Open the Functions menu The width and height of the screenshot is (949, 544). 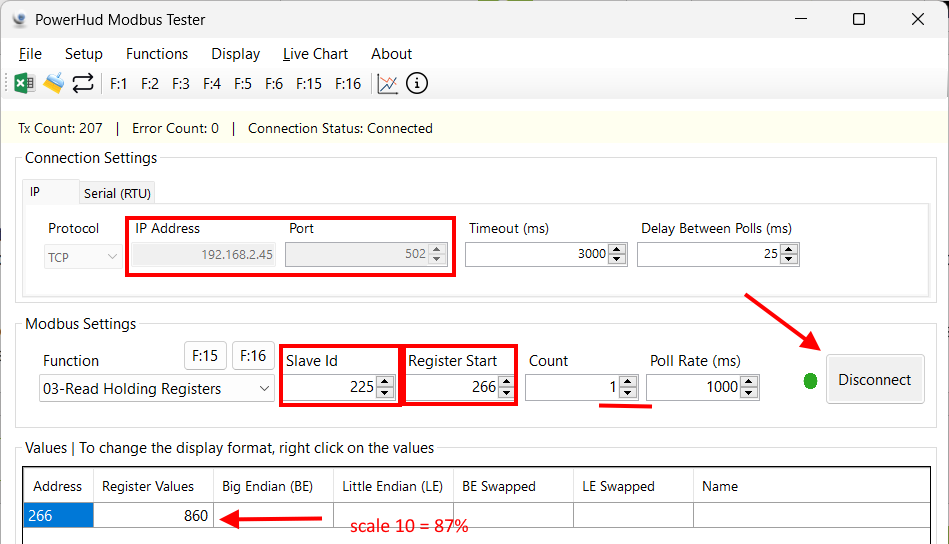157,54
